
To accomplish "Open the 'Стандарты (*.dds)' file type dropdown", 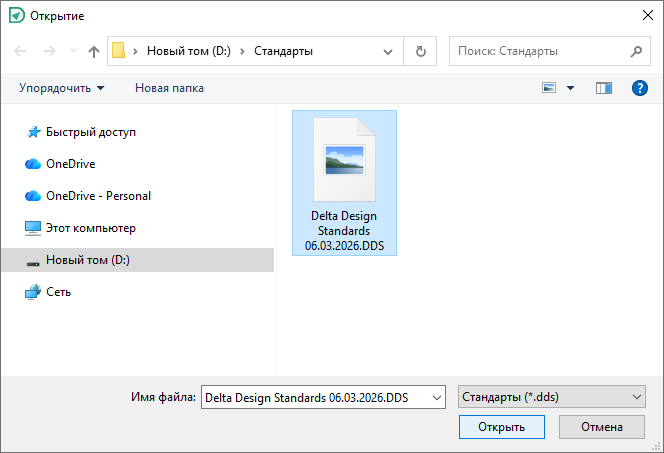I will [551, 397].
